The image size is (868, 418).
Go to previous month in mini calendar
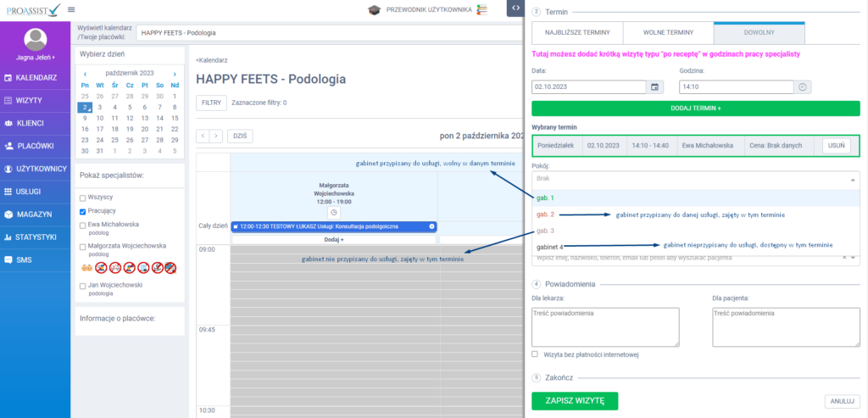tap(85, 74)
